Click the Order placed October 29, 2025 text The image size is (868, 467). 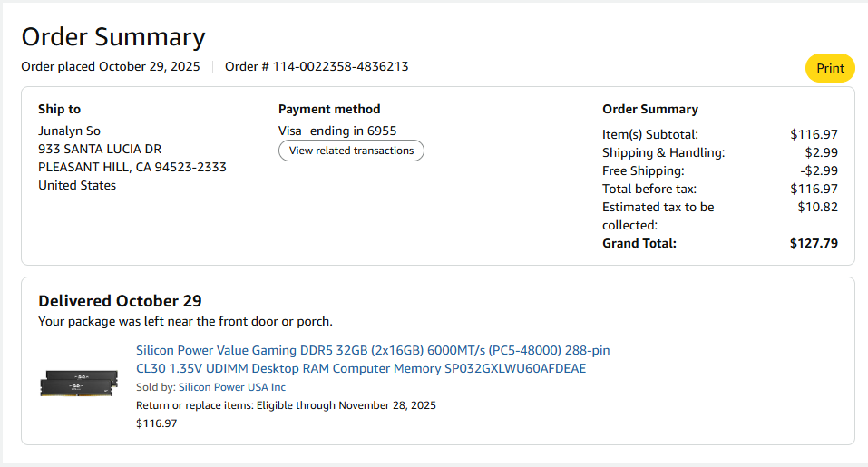[x=112, y=66]
